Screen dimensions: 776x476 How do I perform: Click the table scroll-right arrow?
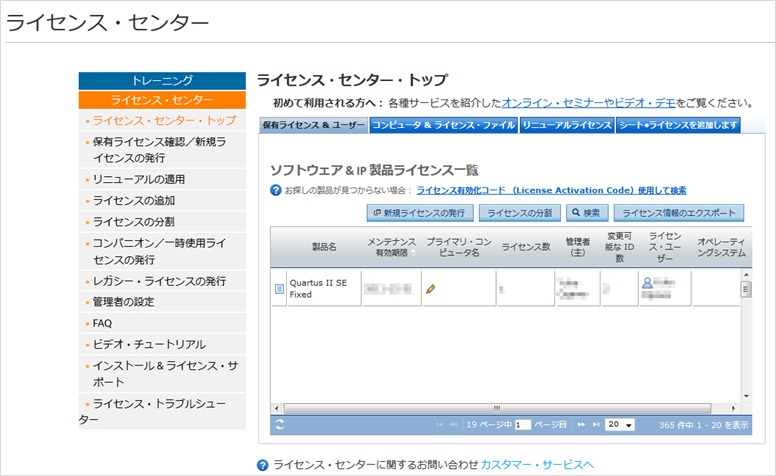pyautogui.click(x=733, y=408)
